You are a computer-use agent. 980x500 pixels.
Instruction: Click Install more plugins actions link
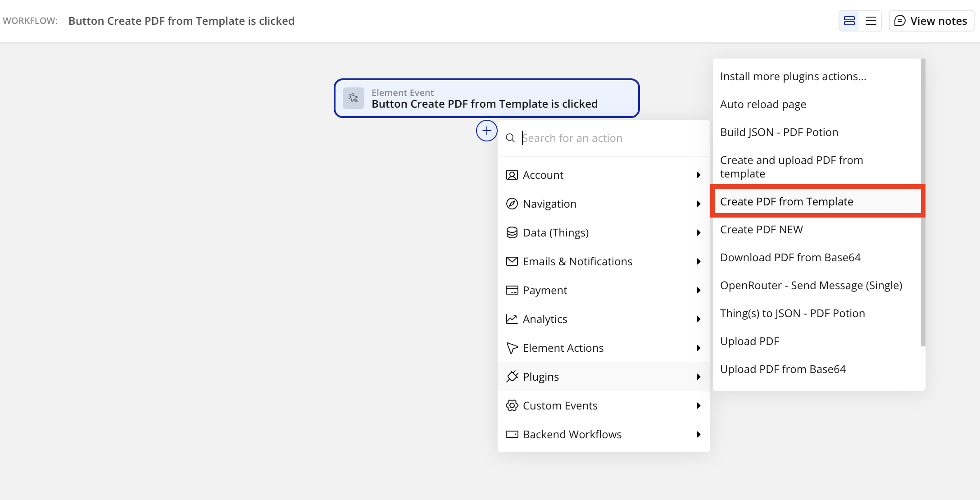point(793,76)
